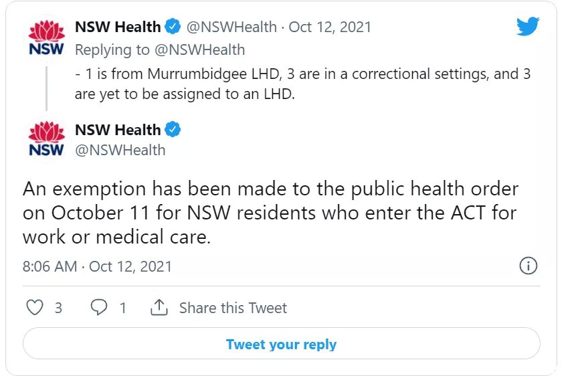Click the NSW Health avatar in parent tweet
The width and height of the screenshot is (588, 376).
pyautogui.click(x=47, y=38)
